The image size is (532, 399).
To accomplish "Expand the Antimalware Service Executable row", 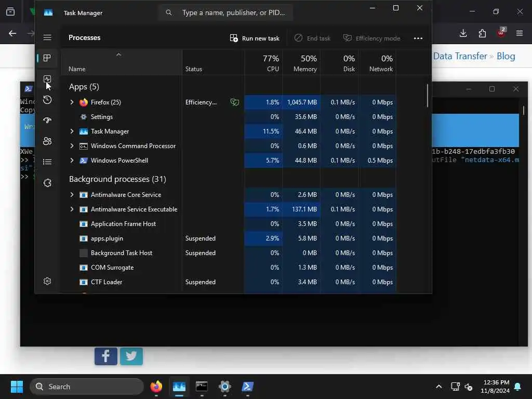I will [72, 209].
